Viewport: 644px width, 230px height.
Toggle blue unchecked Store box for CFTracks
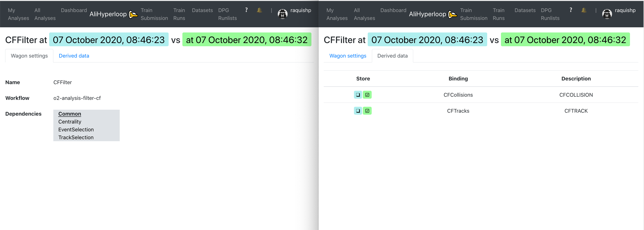(x=358, y=111)
